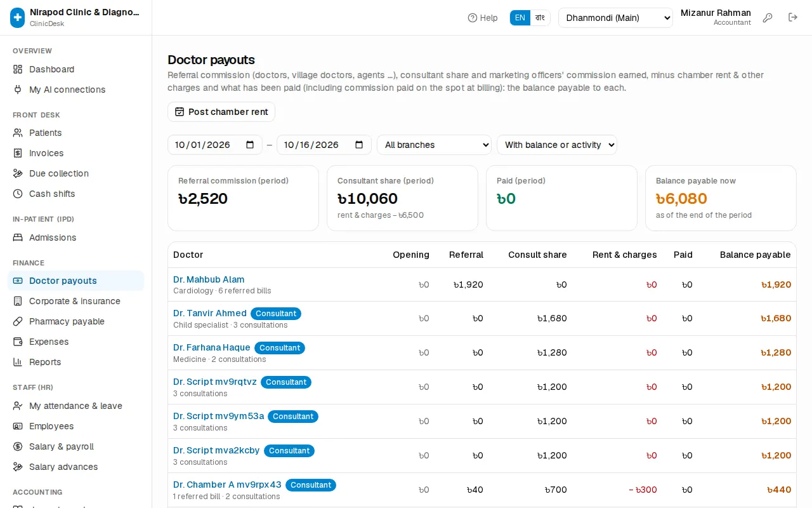This screenshot has width=812, height=508.
Task: Open Doctor payouts in the sidebar
Action: (76, 281)
